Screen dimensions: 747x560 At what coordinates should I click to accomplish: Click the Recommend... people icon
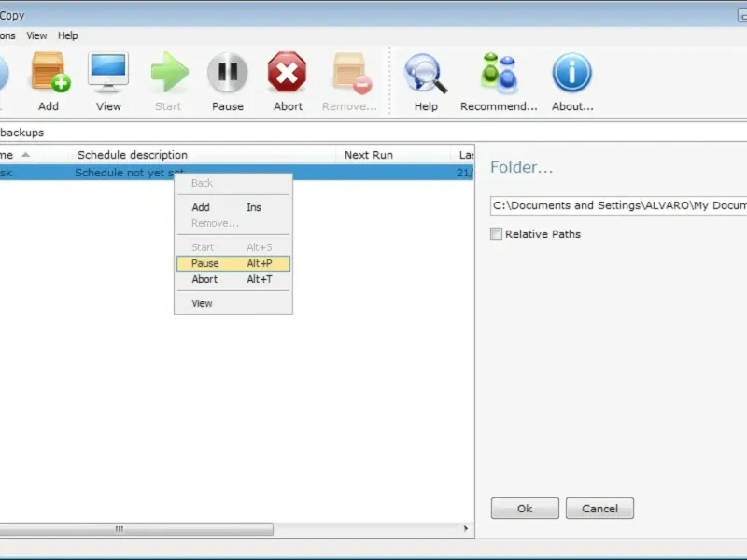tap(499, 81)
